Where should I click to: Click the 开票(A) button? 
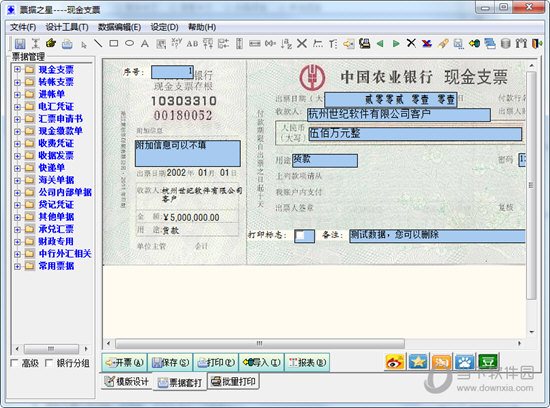pyautogui.click(x=125, y=362)
